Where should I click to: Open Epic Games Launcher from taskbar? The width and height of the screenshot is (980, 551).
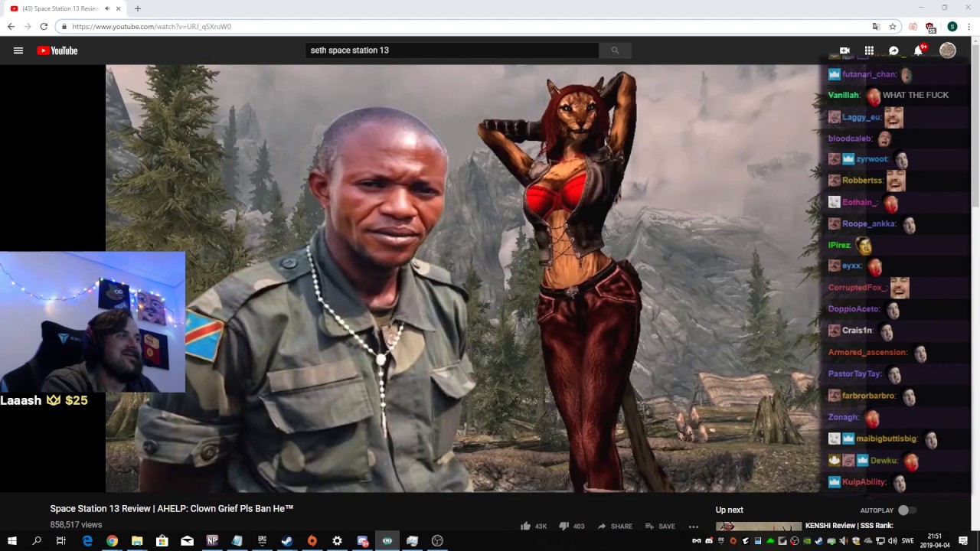262,541
